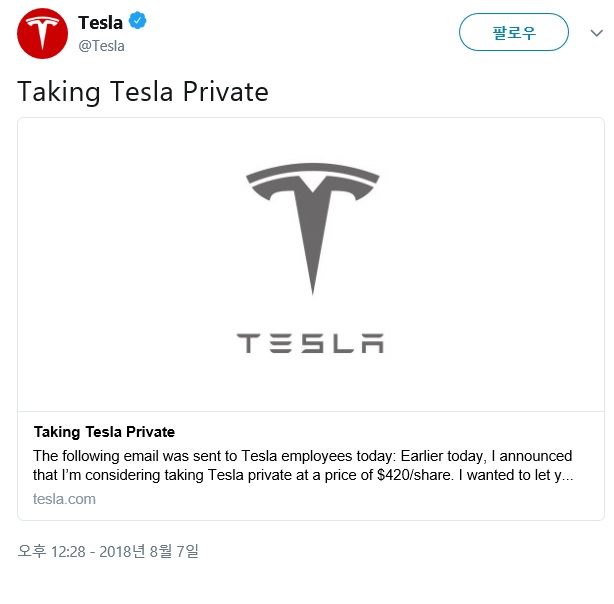614x604 pixels.
Task: Click the 오후 12:28 timestamp
Action: 51,552
